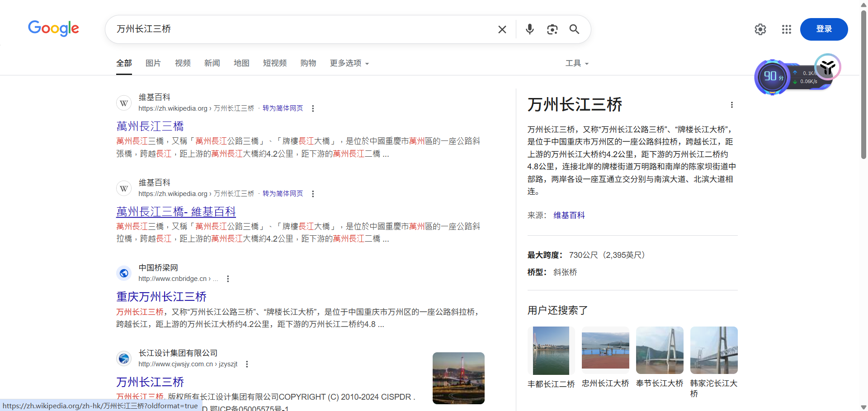Clear the search query using the X icon
The image size is (868, 411).
click(x=502, y=29)
